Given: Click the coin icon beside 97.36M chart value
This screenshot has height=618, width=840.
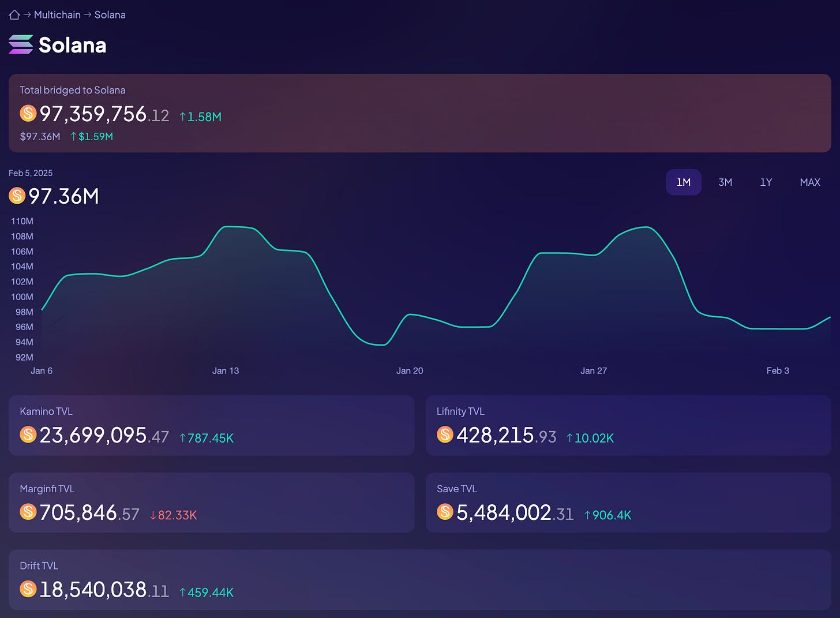Looking at the screenshot, I should pyautogui.click(x=17, y=196).
